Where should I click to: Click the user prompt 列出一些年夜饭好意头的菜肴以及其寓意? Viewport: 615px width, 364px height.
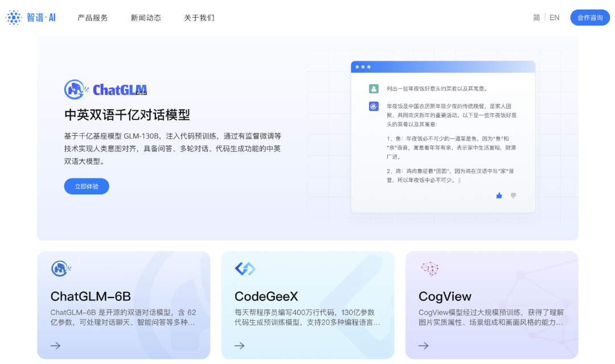pos(437,89)
